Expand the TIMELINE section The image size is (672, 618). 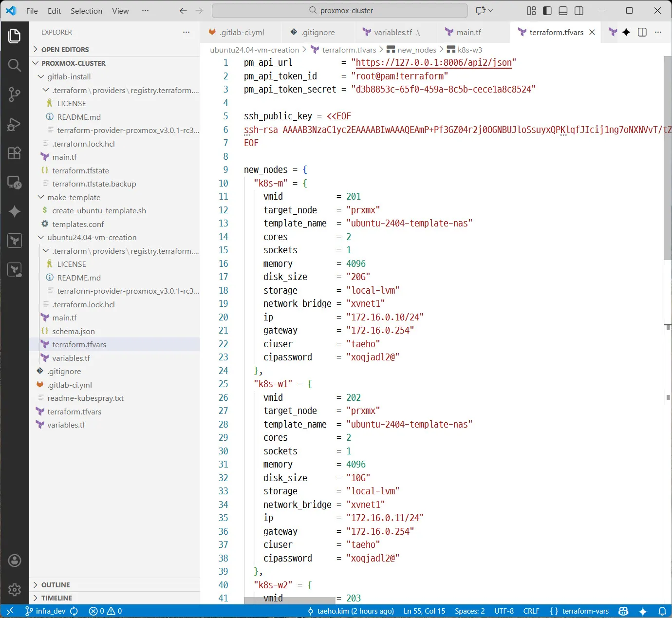coord(115,598)
